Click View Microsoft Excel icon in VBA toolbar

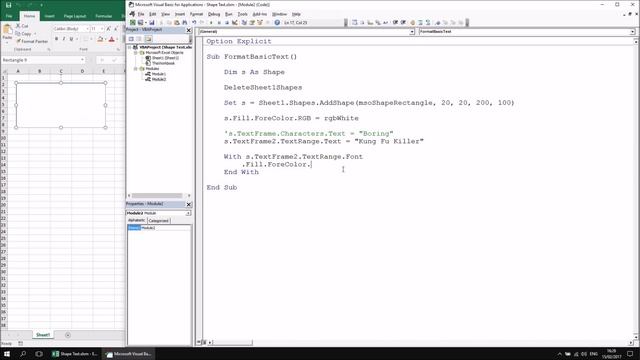tap(133, 22)
